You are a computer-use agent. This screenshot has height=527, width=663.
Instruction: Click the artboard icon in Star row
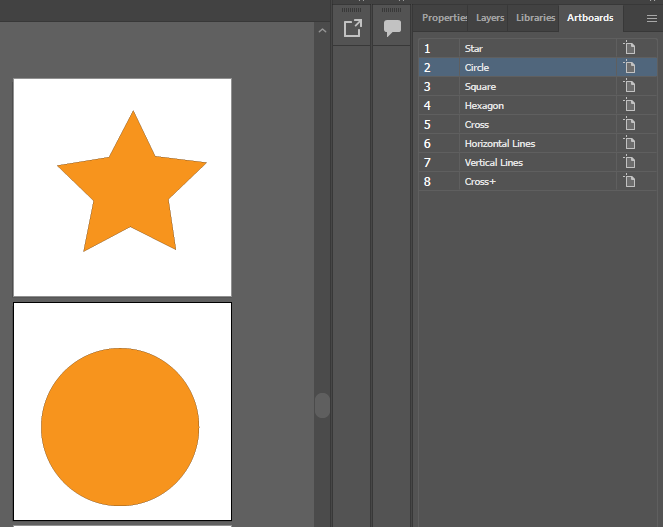(630, 48)
